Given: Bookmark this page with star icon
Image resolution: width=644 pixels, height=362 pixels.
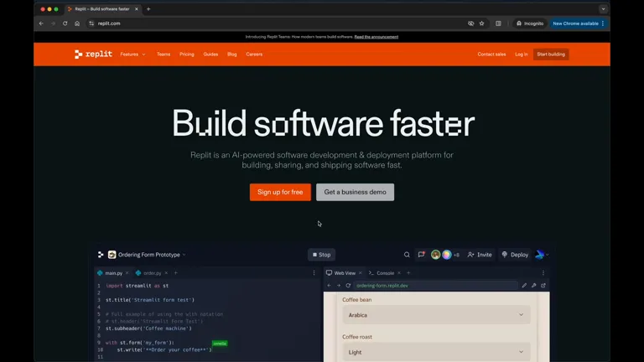Looking at the screenshot, I should pyautogui.click(x=482, y=23).
